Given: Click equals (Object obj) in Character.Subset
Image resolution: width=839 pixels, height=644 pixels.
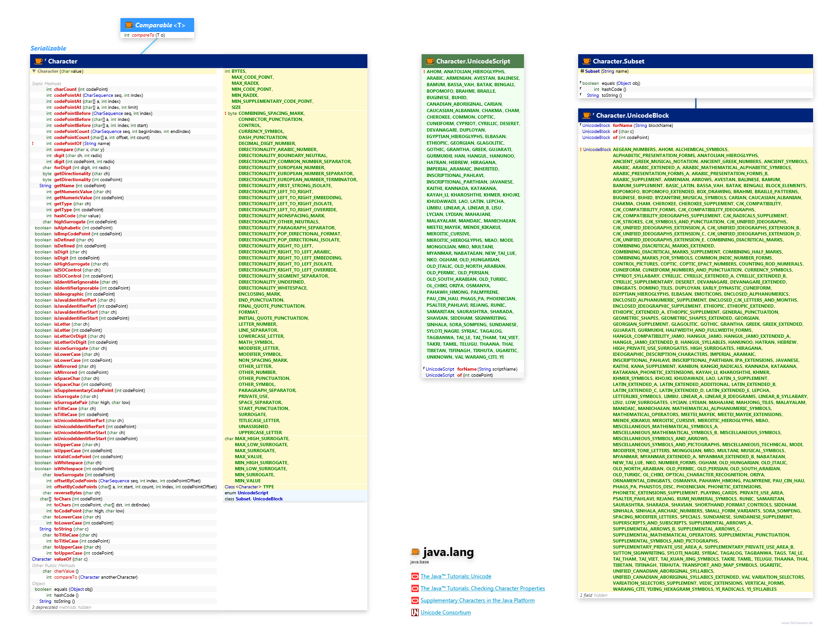Looking at the screenshot, I should pyautogui.click(x=621, y=83).
